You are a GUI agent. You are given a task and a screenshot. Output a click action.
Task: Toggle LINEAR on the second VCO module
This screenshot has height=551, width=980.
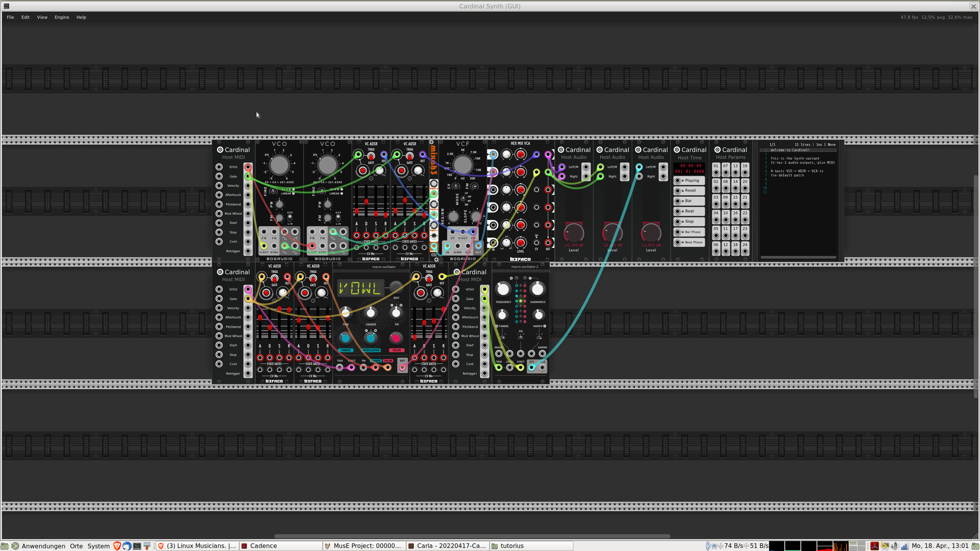[x=342, y=194]
